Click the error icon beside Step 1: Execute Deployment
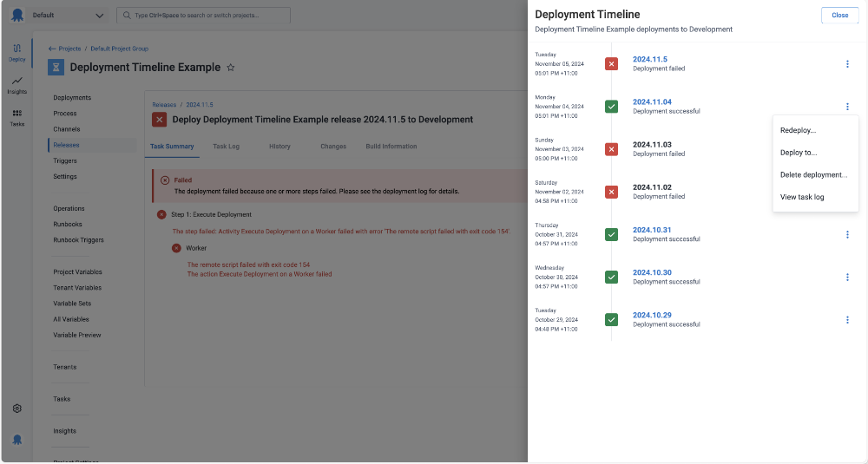 (161, 214)
